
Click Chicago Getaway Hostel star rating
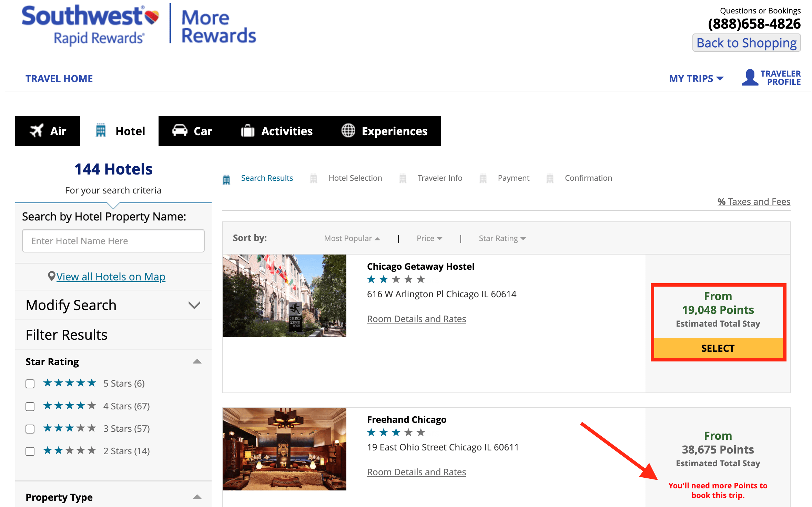click(x=396, y=279)
